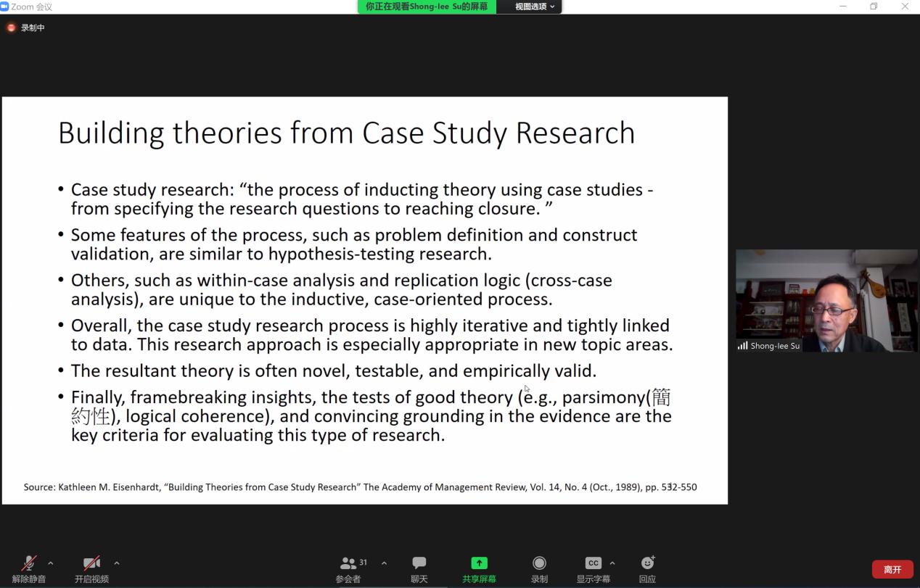Screen dimensions: 920x588
Task: Toggle the CC captions icon
Action: tap(593, 563)
